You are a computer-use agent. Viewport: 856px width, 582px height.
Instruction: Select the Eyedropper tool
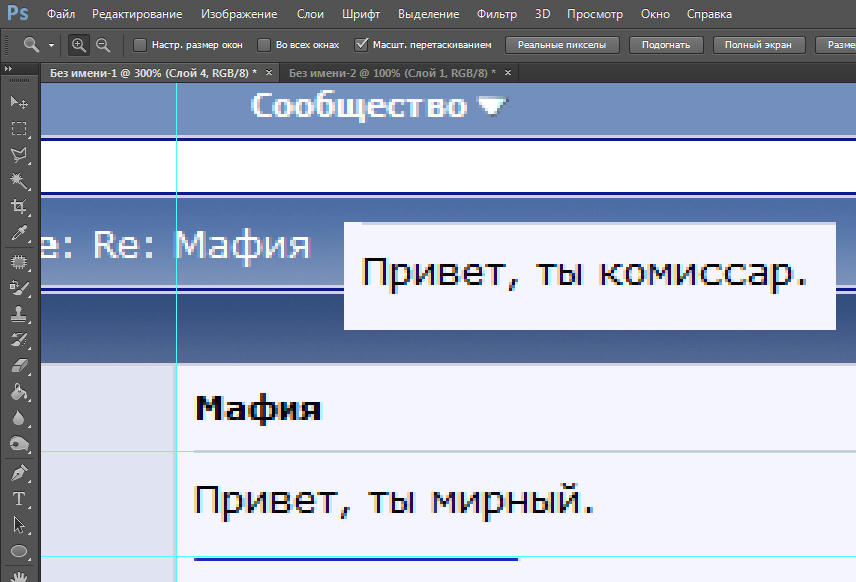click(19, 233)
